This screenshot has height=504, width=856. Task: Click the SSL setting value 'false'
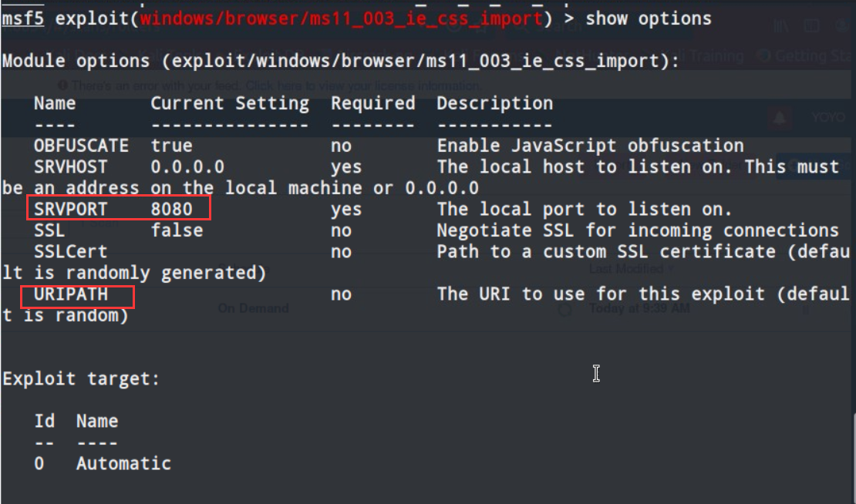[x=177, y=230]
